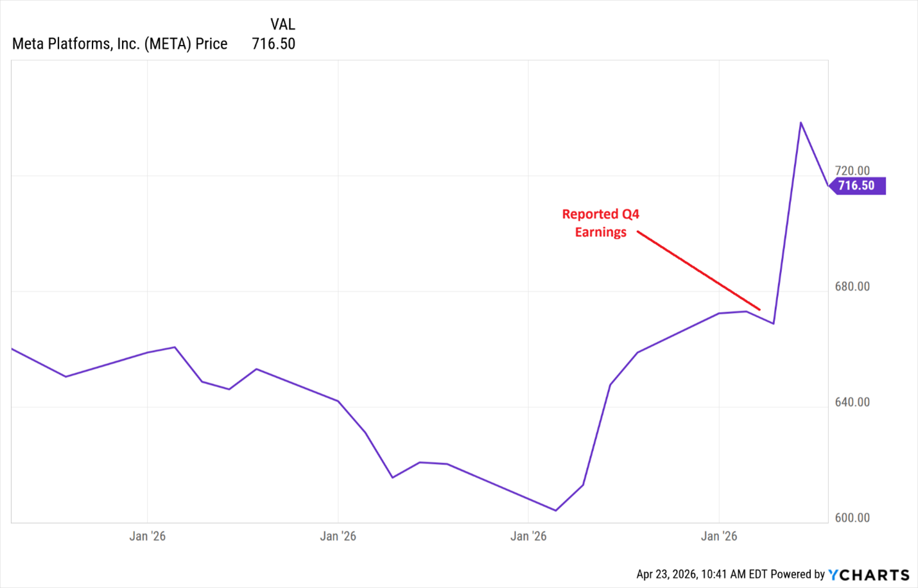Click the 720.00 y-axis label
Image resolution: width=918 pixels, height=588 pixels.
tap(852, 171)
